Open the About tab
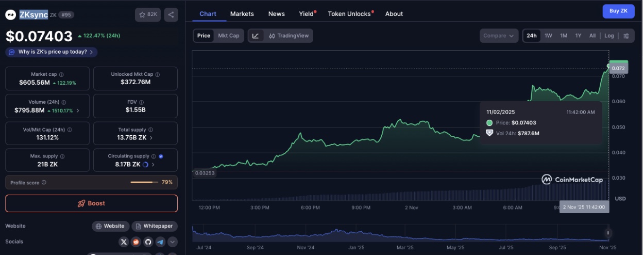 (x=394, y=14)
